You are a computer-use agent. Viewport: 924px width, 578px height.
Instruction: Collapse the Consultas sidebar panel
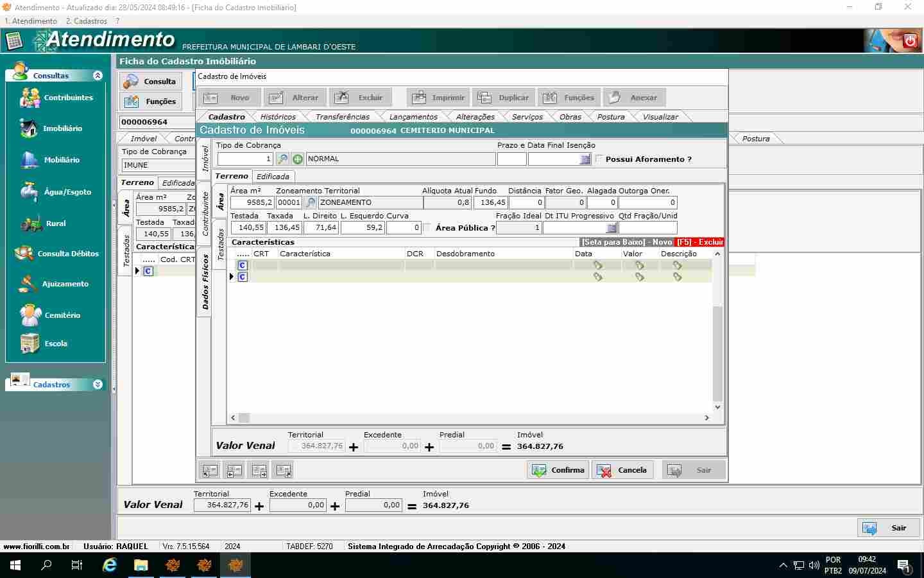pos(98,76)
